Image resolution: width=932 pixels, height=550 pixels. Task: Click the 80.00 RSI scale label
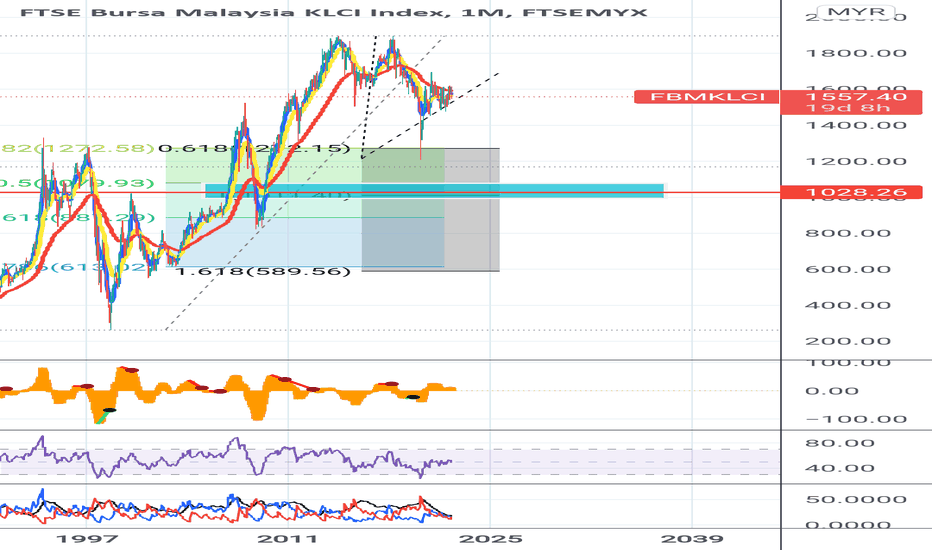840,443
